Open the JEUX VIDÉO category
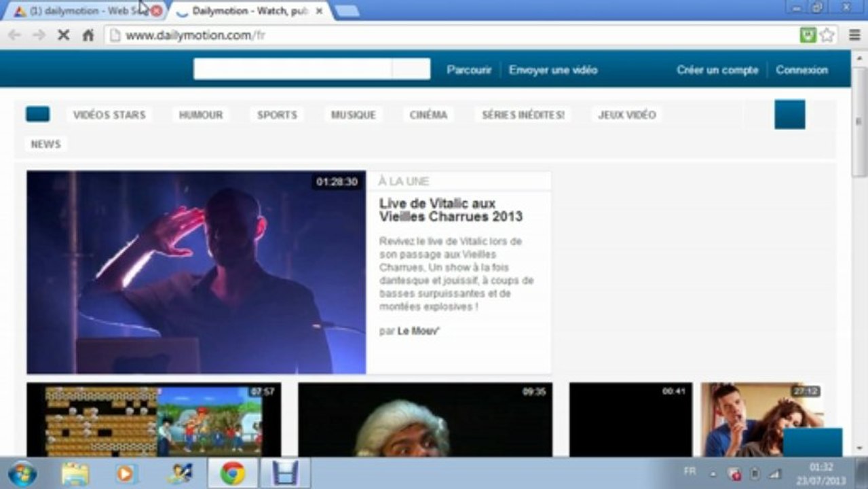868x489 pixels. point(627,115)
